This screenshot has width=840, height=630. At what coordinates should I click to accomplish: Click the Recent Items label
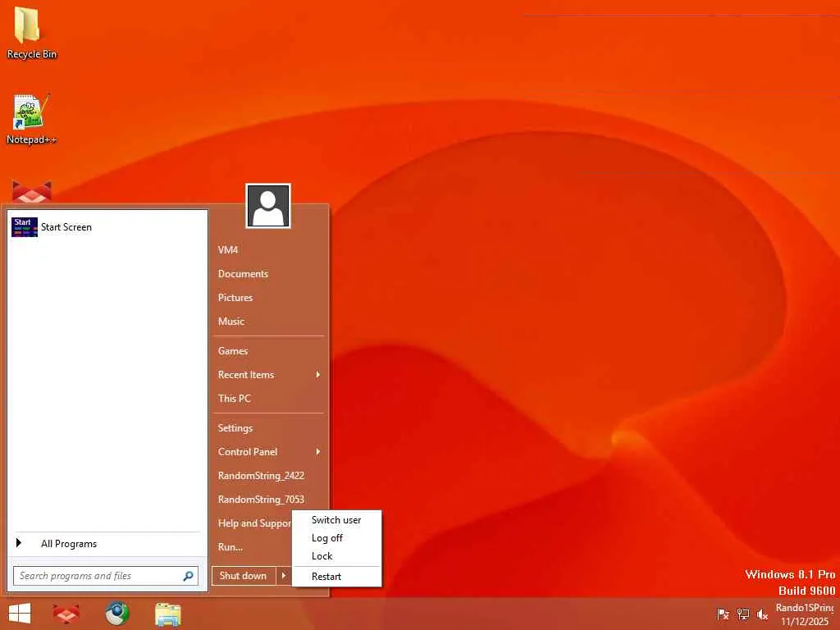click(x=246, y=375)
